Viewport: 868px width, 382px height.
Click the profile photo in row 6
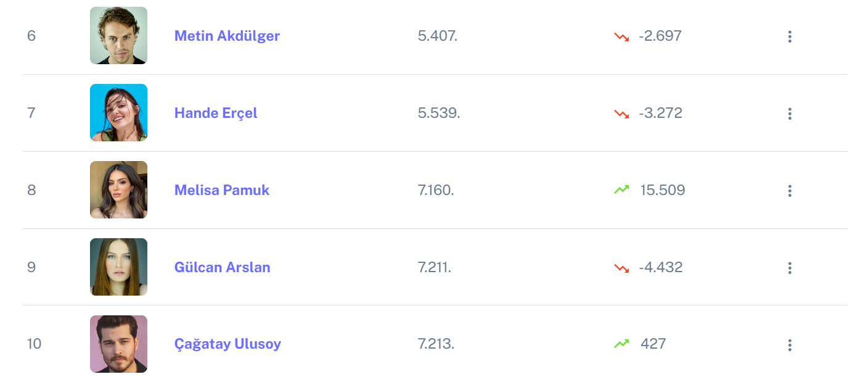point(118,36)
